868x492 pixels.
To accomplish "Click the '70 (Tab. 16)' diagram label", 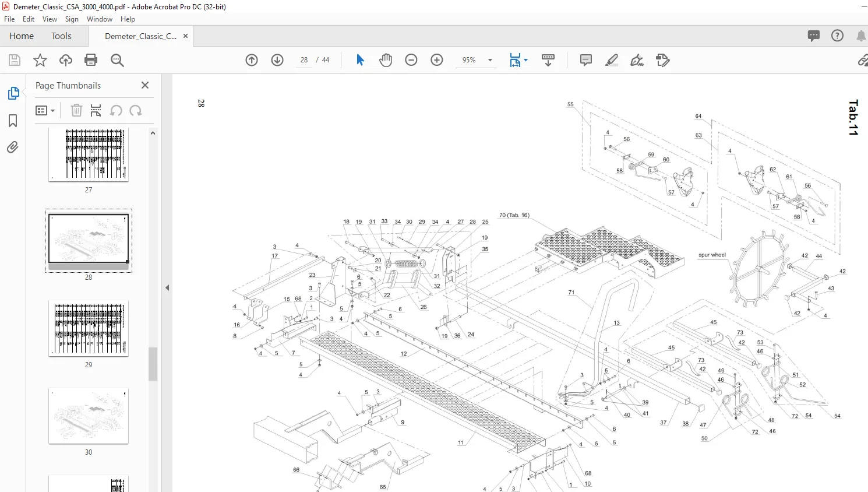I will [x=514, y=215].
